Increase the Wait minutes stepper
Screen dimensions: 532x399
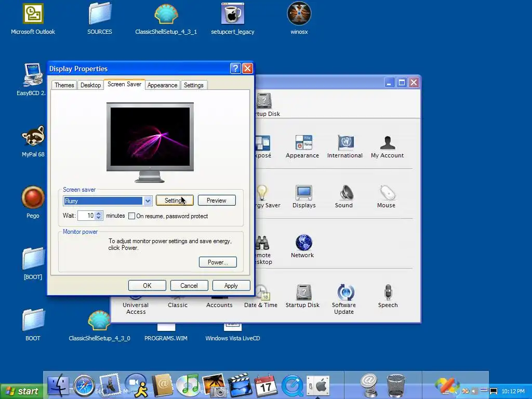click(x=98, y=214)
